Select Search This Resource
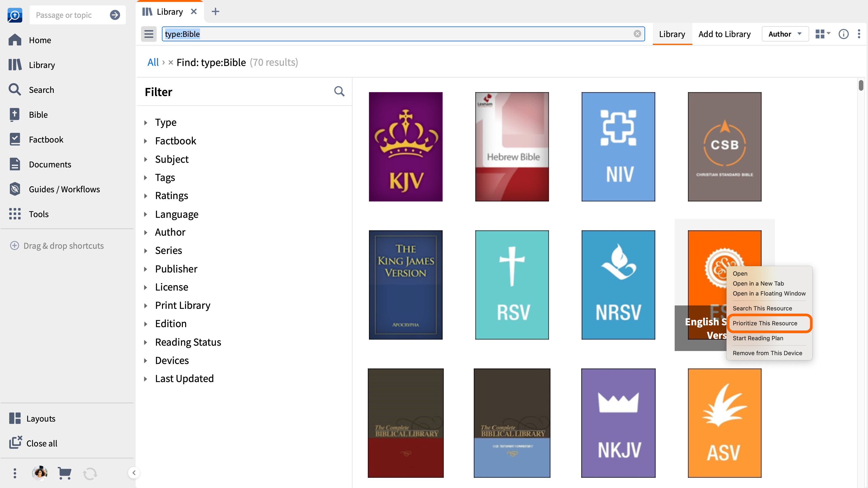Viewport: 868px width, 488px height. coord(769,308)
